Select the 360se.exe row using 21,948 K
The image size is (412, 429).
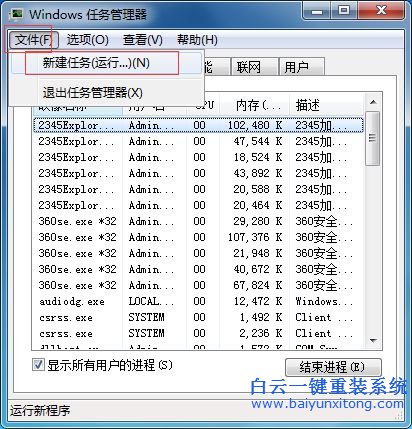[x=198, y=253]
